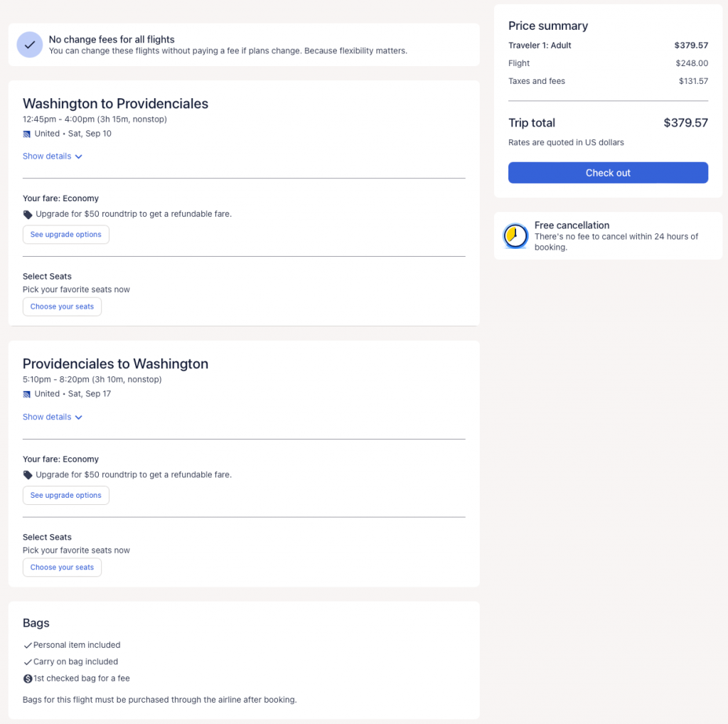Click the Washington to Providenciales heading
Screen dimensions: 728x724
click(x=115, y=104)
